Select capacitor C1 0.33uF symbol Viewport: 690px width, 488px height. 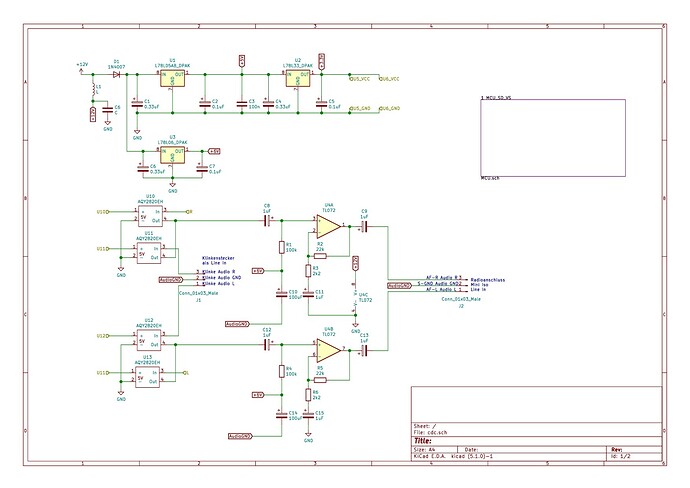point(137,104)
